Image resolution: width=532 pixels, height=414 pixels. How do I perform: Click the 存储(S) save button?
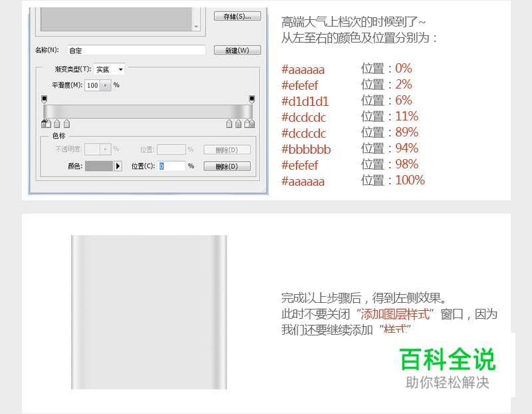(x=237, y=16)
